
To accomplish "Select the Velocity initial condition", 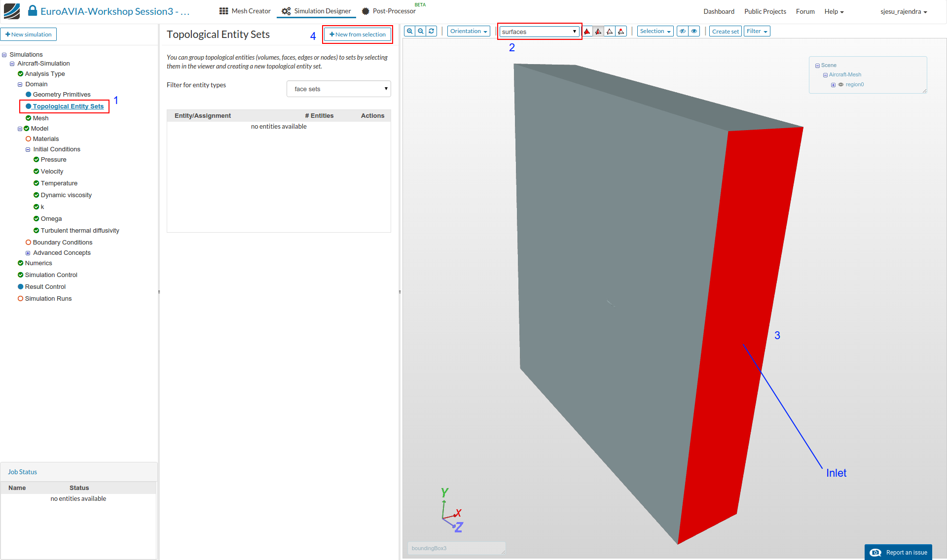I will 52,172.
